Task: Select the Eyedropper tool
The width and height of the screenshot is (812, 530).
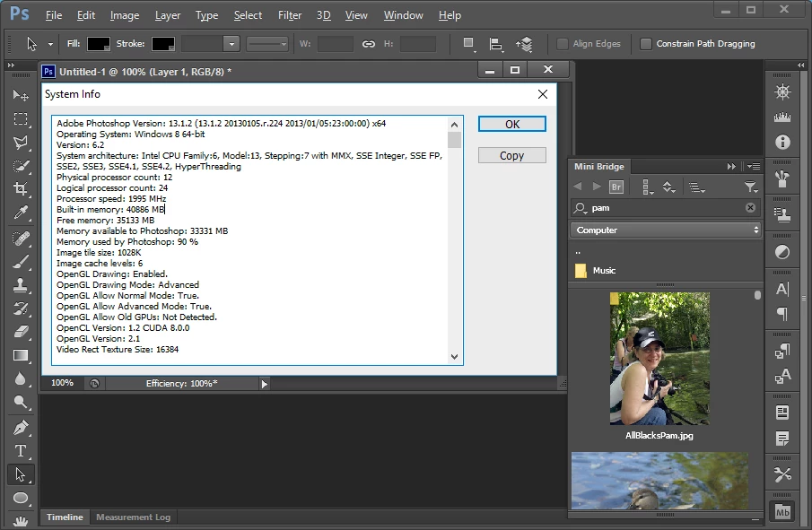Action: 21,213
